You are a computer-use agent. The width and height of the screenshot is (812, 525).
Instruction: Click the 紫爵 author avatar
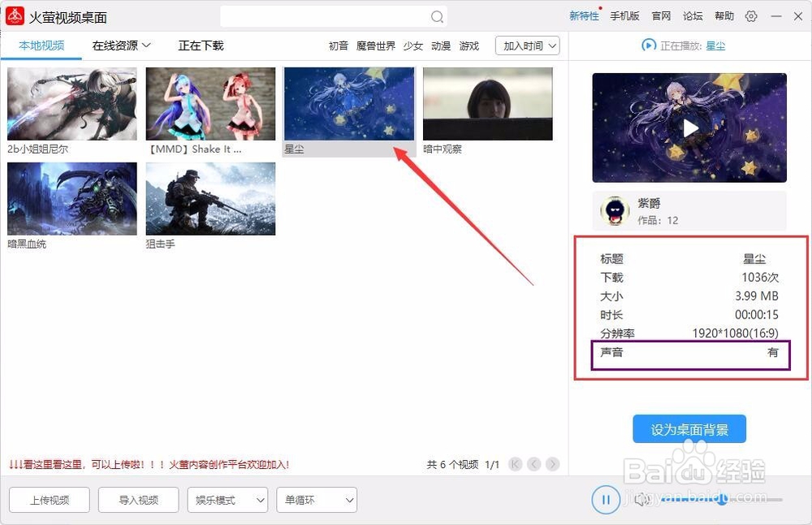pos(615,211)
